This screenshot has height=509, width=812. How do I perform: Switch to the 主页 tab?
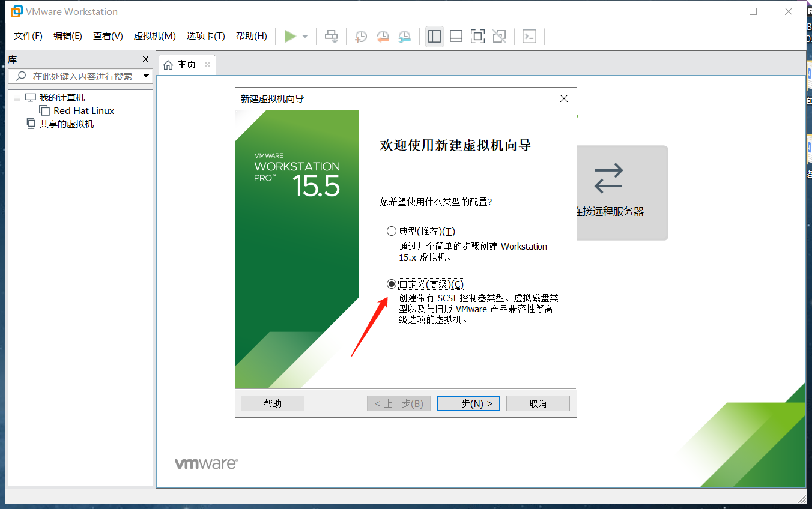point(187,64)
